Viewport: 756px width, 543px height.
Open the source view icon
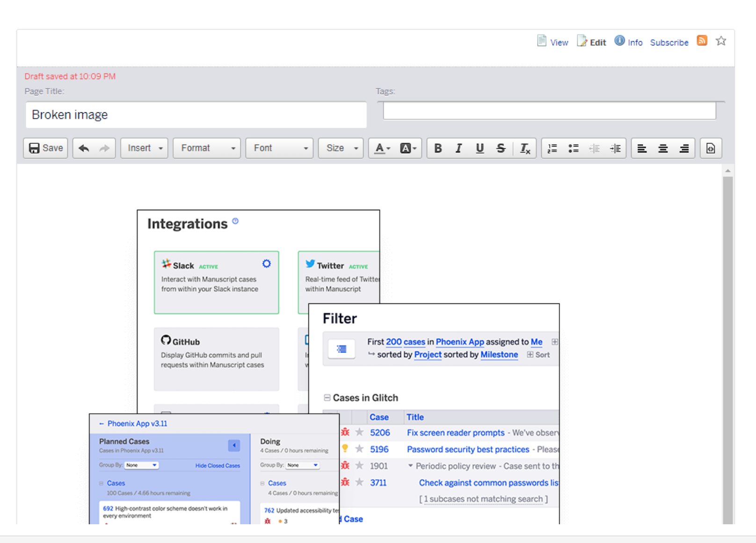point(710,148)
